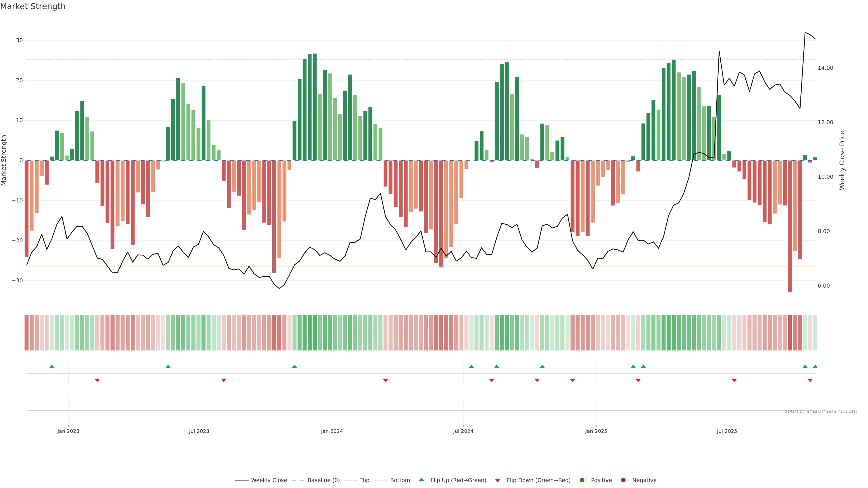Viewport: 868px width, 488px height.
Task: Click the Positive green circle legend icon
Action: point(582,480)
